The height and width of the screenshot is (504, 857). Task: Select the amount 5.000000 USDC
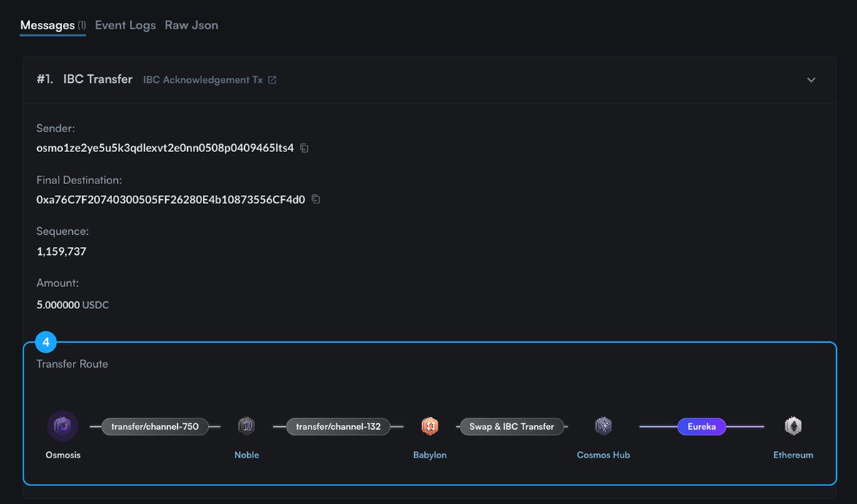coord(72,305)
